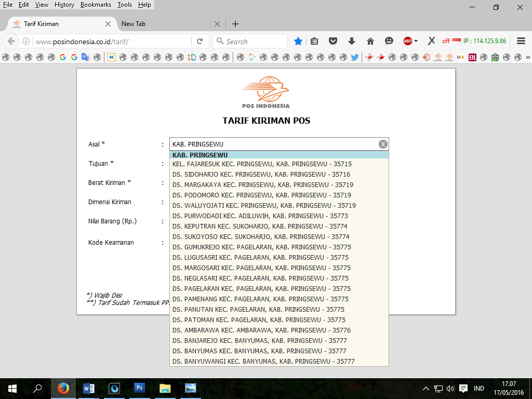Viewport: 532px width, 399px height.
Task: Open File Explorer from the taskbar
Action: [165, 388]
